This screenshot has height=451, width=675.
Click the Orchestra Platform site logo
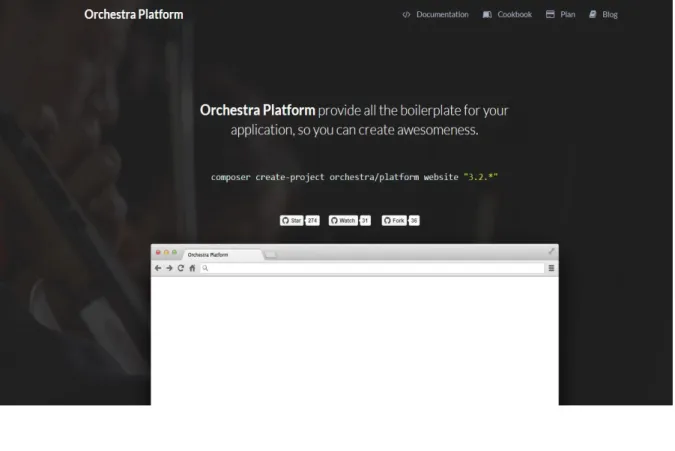133,15
